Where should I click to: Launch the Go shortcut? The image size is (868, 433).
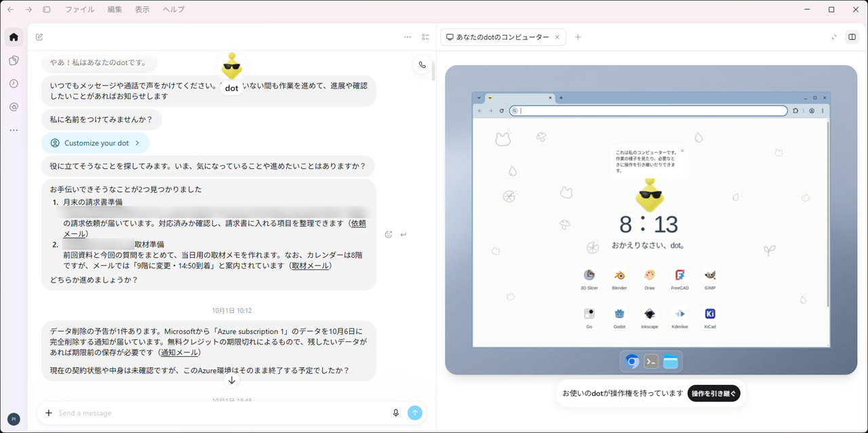click(x=589, y=318)
